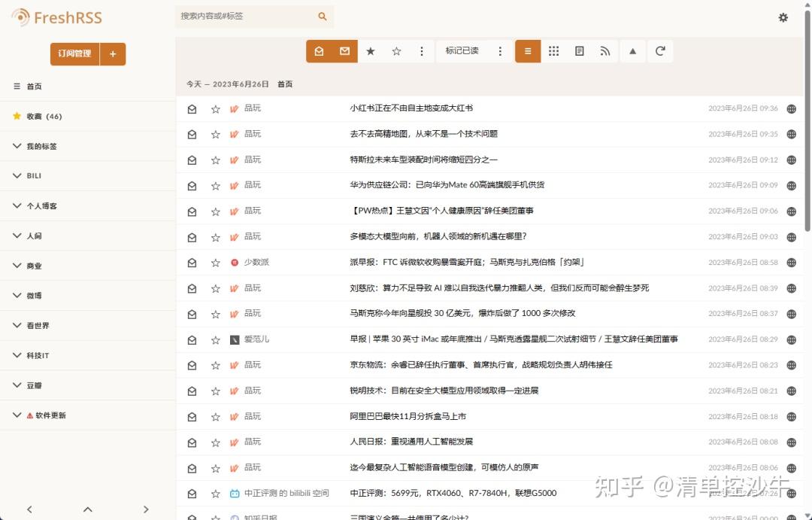
Task: Select the list view layout icon
Action: pyautogui.click(x=527, y=51)
